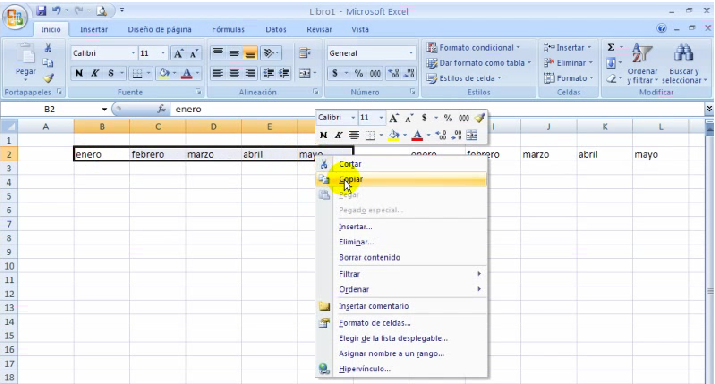Open Buscar y seleccionar dropdown
Screen dimensions: 715x384
[684, 63]
